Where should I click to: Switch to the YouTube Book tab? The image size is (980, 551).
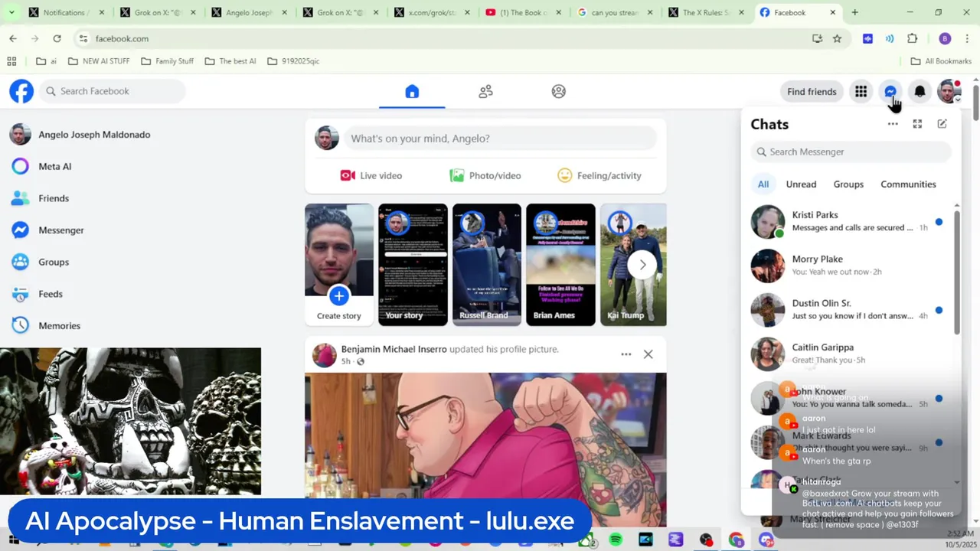pyautogui.click(x=524, y=12)
